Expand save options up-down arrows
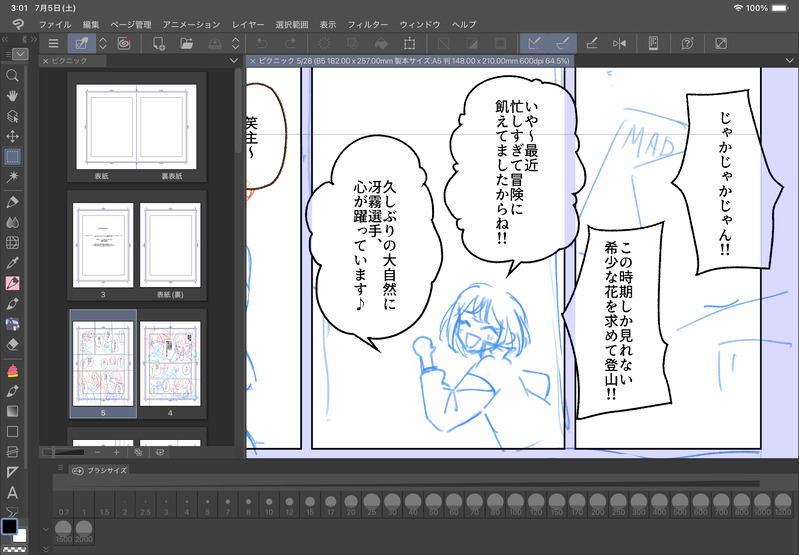 click(235, 43)
